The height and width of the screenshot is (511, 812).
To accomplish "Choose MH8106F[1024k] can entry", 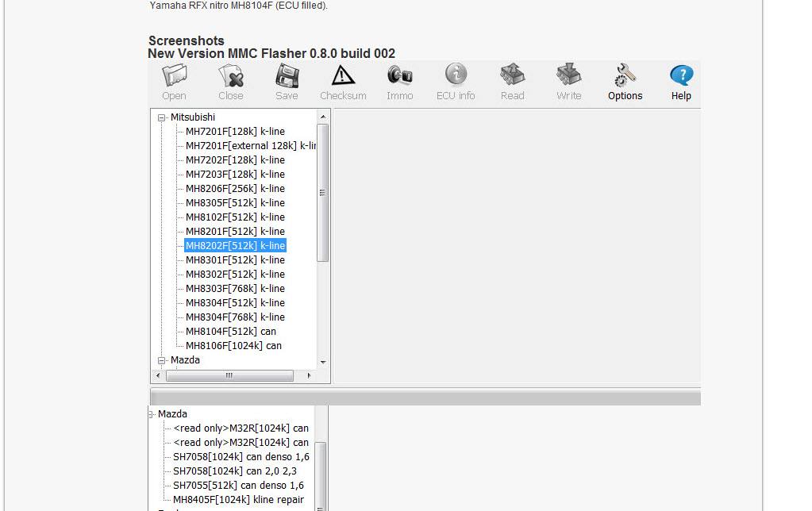I will click(x=233, y=346).
